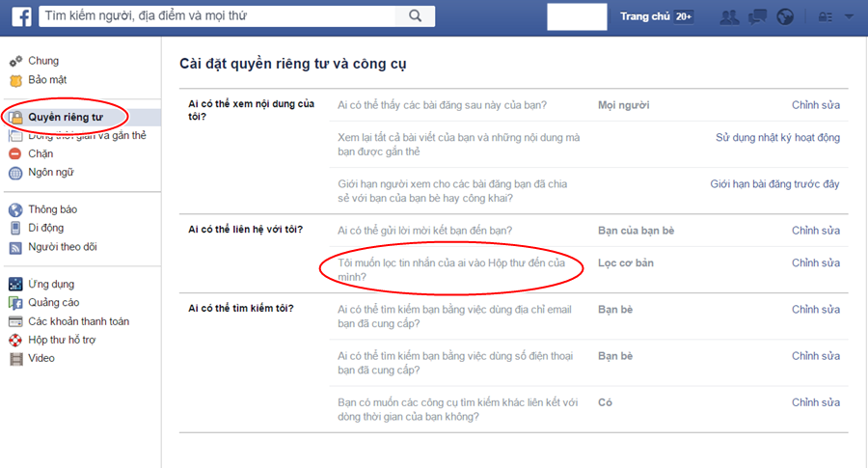Image resolution: width=868 pixels, height=468 pixels.
Task: Click 'Ai có thể gửi lời mời kết bạn' question
Action: pyautogui.click(x=425, y=231)
